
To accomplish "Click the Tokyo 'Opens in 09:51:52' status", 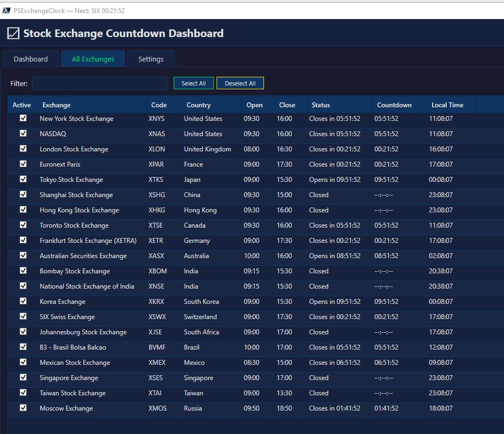I will coord(335,180).
